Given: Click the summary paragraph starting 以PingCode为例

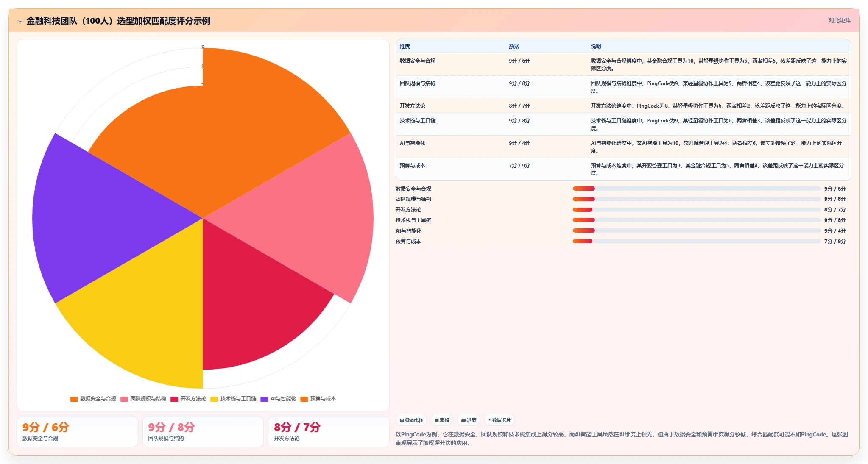Looking at the screenshot, I should point(622,439).
